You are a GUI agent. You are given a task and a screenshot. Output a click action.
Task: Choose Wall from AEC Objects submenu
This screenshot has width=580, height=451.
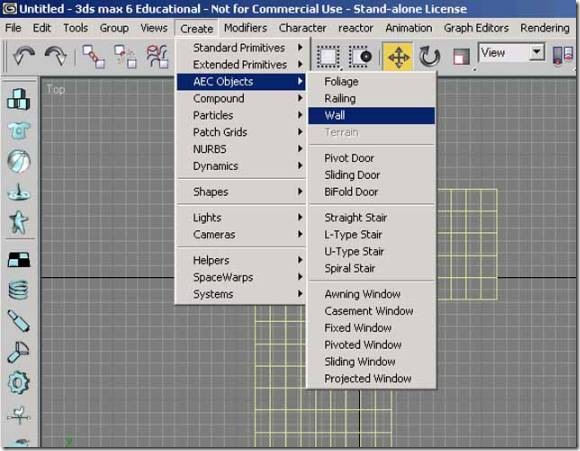tap(372, 115)
